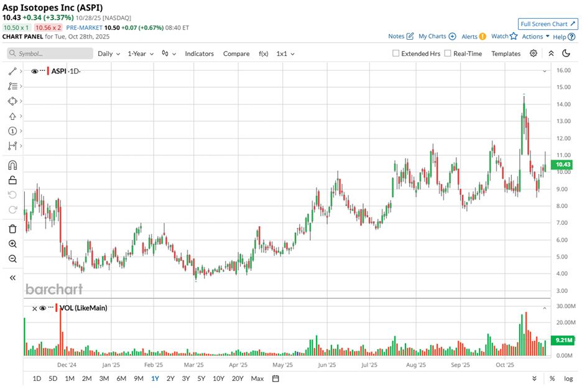The width and height of the screenshot is (582, 392).
Task: Open the Daily interval dropdown
Action: (109, 53)
